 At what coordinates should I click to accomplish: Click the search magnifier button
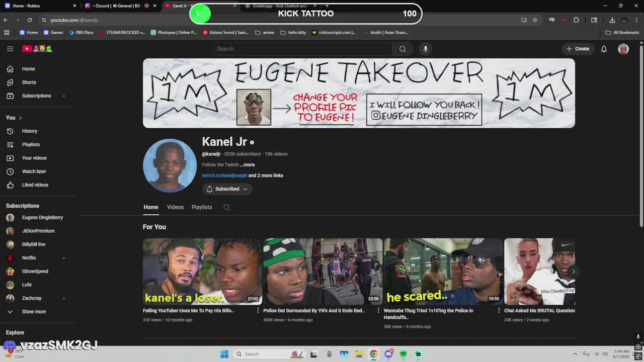[x=403, y=49]
